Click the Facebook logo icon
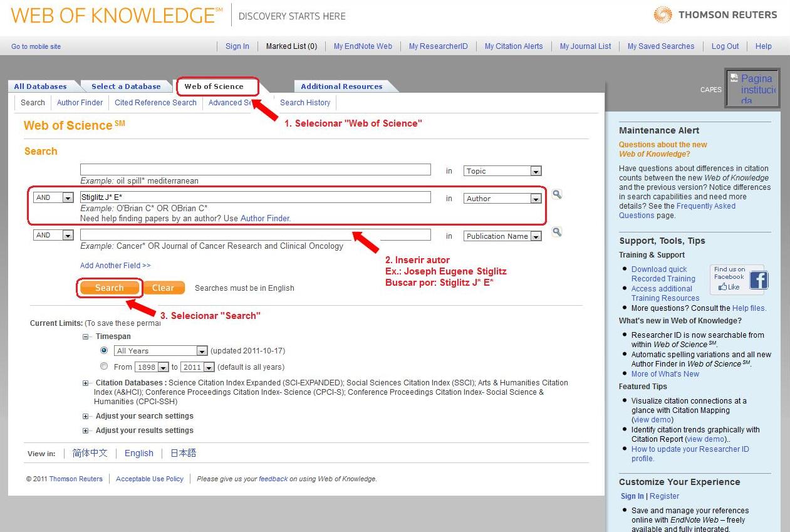Image resolution: width=790 pixels, height=532 pixels. click(x=758, y=279)
